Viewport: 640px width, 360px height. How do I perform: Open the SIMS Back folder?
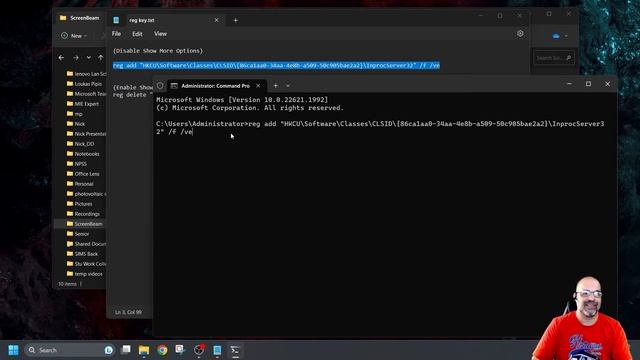[82, 254]
